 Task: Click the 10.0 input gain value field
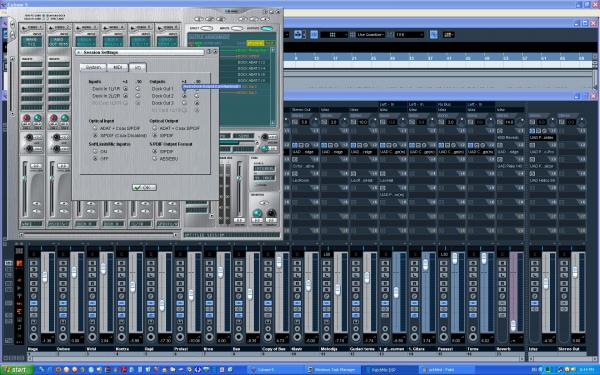pos(362,122)
